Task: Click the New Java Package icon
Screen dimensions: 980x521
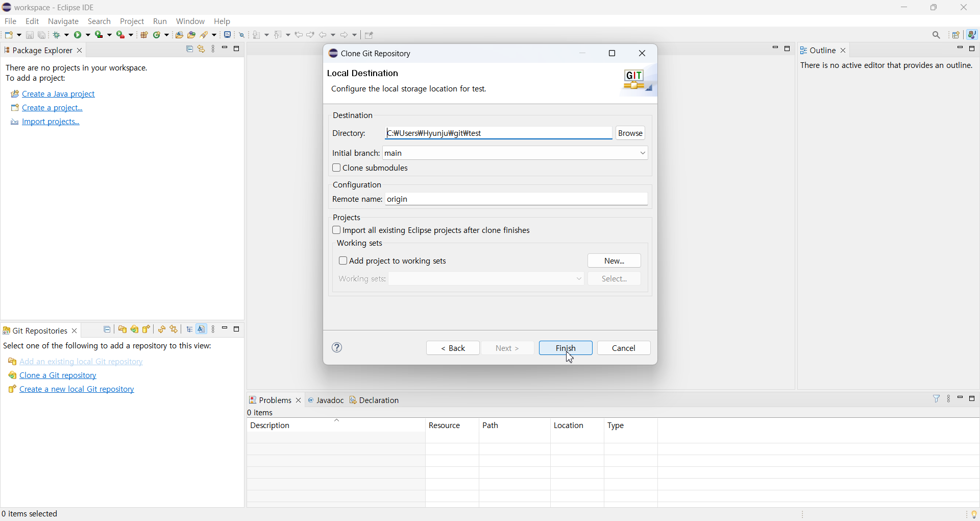Action: 144,35
